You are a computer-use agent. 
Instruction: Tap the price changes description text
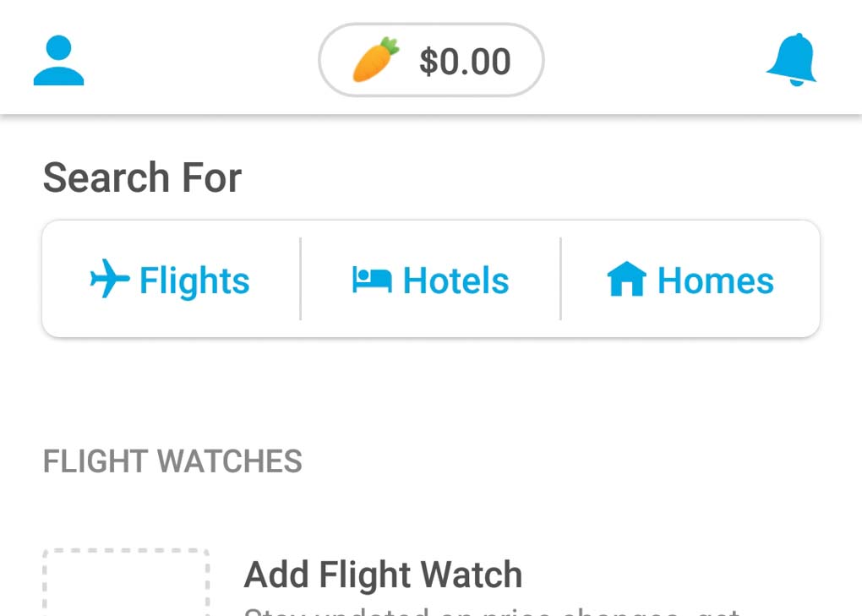[490, 610]
